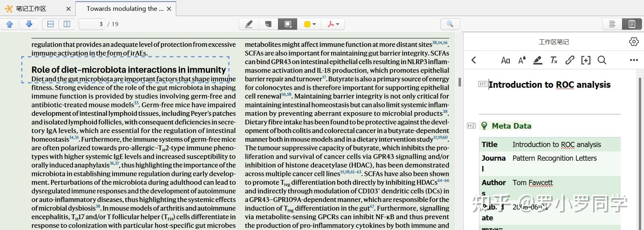Viewport: 644px width, 230px height.
Task: Select the Towards modulating the... tab
Action: pyautogui.click(x=125, y=8)
